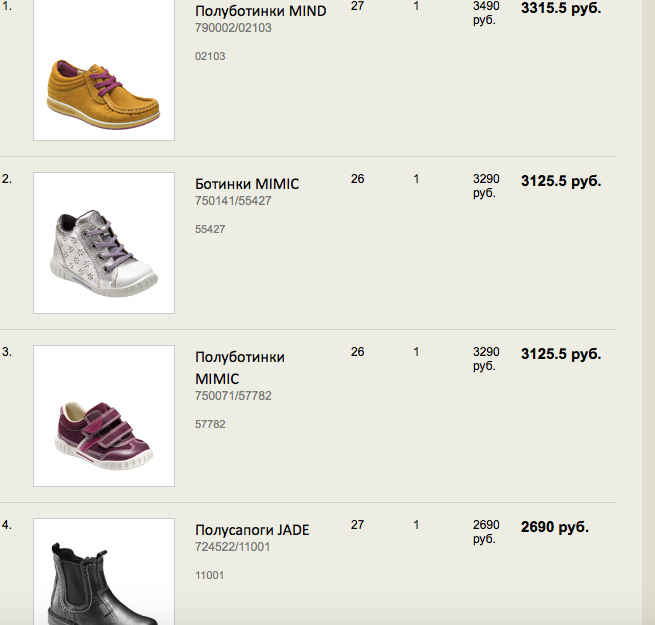The height and width of the screenshot is (625, 655).
Task: Click article code 750071/57782
Action: pos(233,396)
